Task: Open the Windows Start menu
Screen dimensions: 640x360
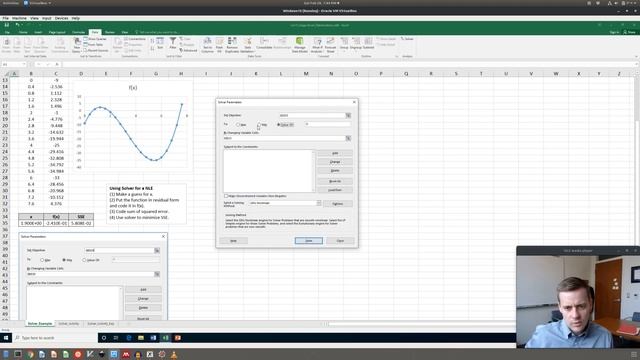Action: [6, 338]
